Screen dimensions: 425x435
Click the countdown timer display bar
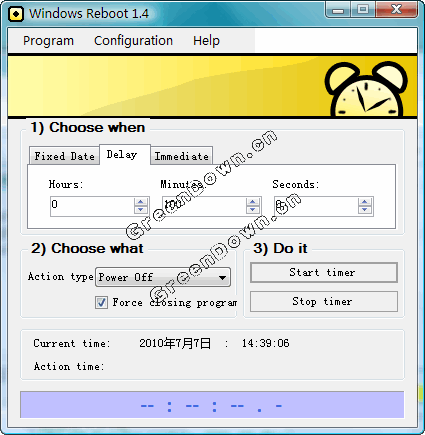tap(212, 405)
